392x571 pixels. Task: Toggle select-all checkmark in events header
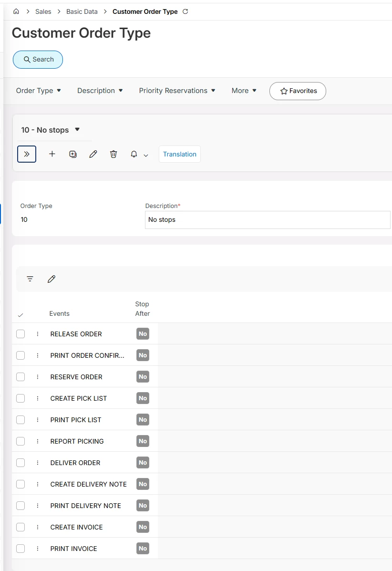point(21,315)
